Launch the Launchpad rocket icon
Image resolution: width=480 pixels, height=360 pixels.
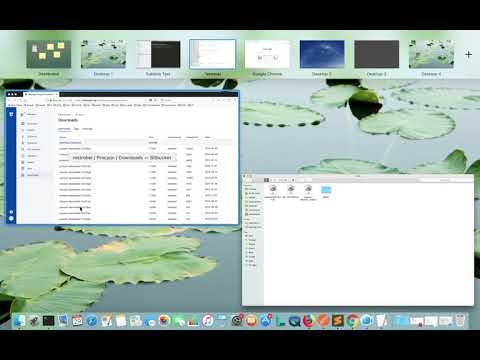point(34,321)
